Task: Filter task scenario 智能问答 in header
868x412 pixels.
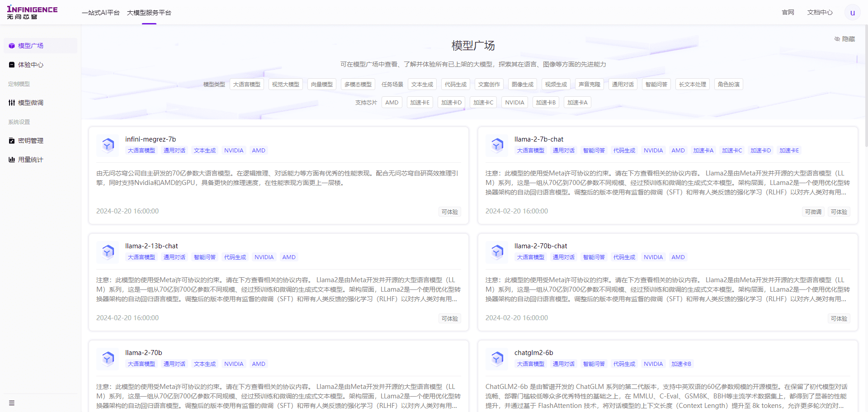Action: click(x=656, y=84)
